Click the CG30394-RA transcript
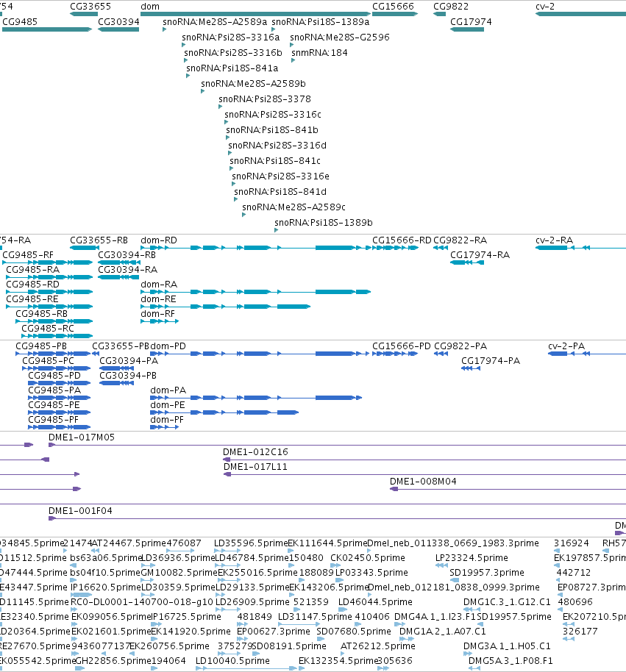The image size is (626, 672). pos(117,277)
